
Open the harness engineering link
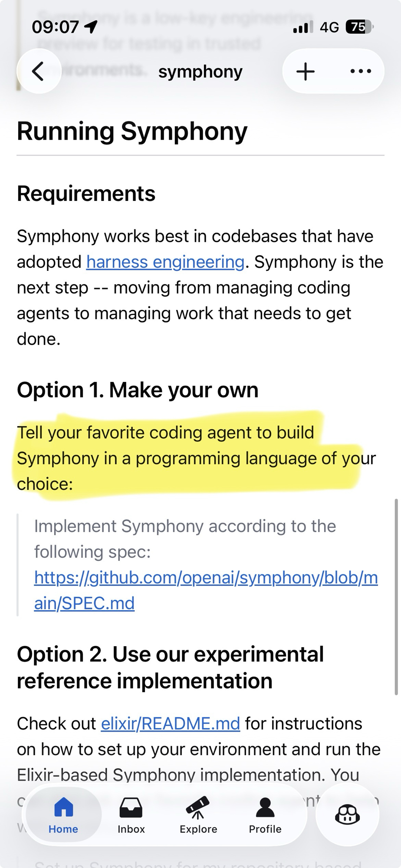click(x=165, y=262)
